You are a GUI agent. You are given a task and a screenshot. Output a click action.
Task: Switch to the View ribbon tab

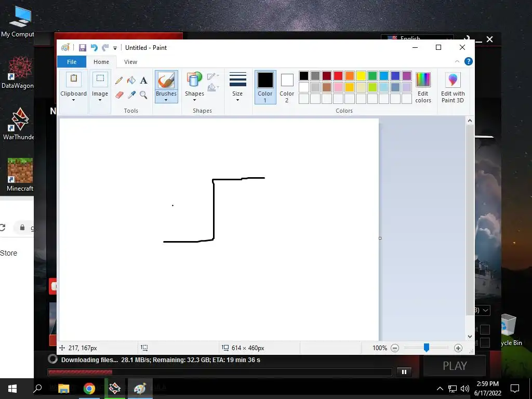(x=130, y=62)
